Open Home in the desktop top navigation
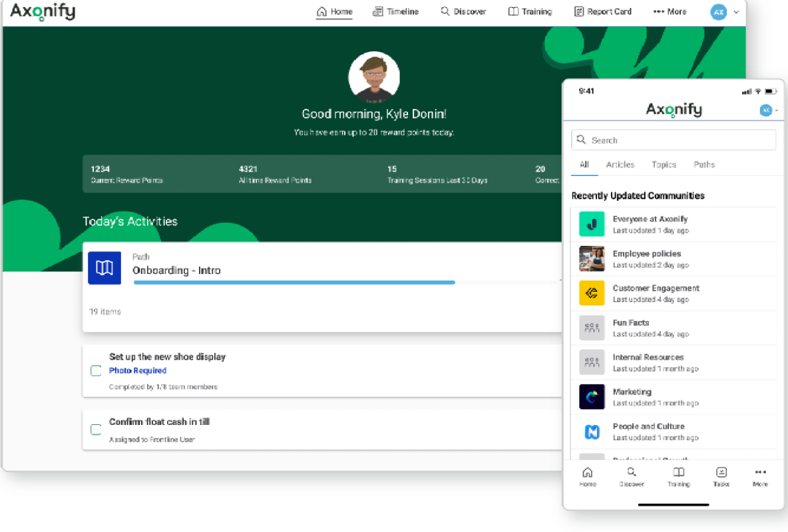788x532 pixels. point(334,11)
